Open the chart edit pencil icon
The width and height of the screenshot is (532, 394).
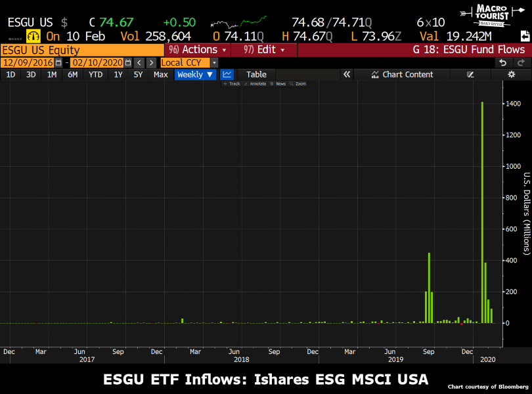pyautogui.click(x=470, y=74)
